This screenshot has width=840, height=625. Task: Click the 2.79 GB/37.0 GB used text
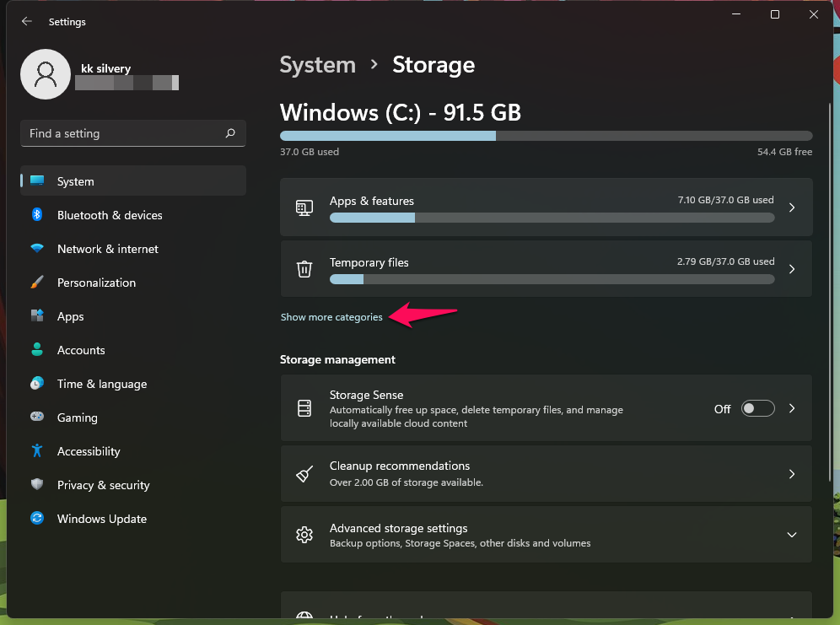click(x=725, y=261)
